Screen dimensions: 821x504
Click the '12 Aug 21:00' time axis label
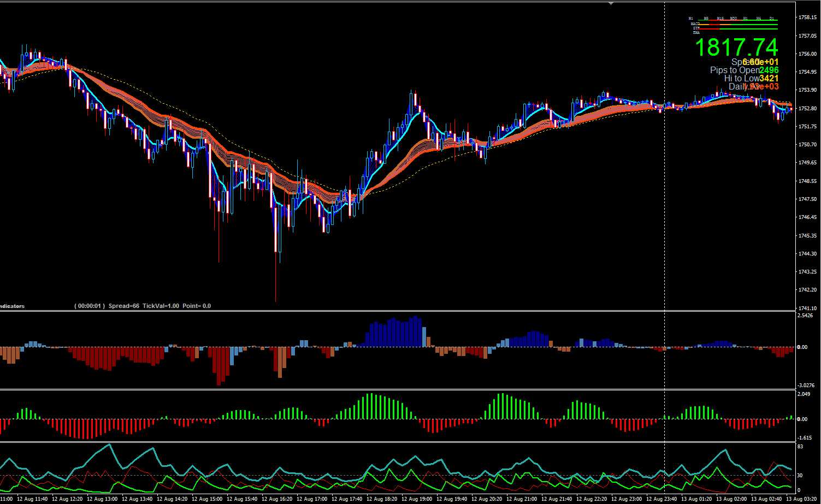pyautogui.click(x=522, y=499)
